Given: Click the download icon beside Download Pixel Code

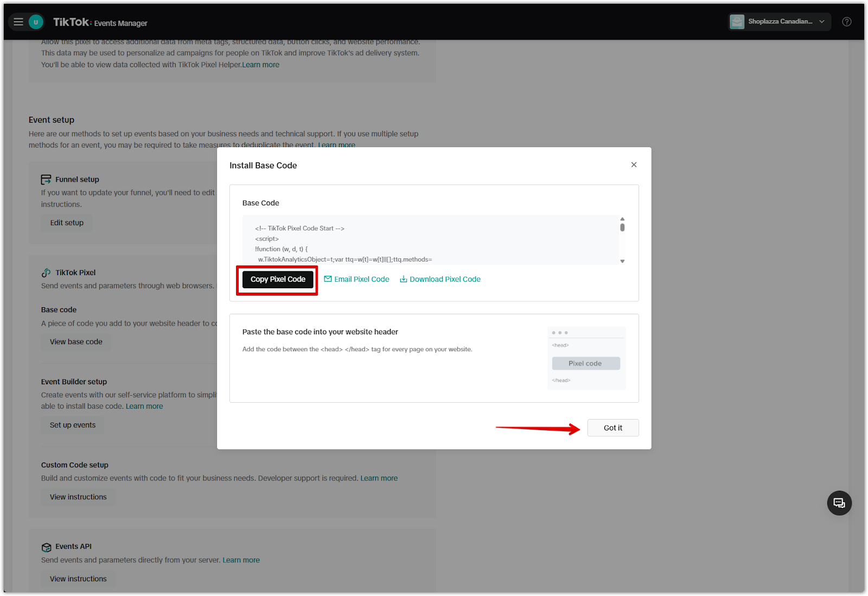Looking at the screenshot, I should tap(404, 279).
